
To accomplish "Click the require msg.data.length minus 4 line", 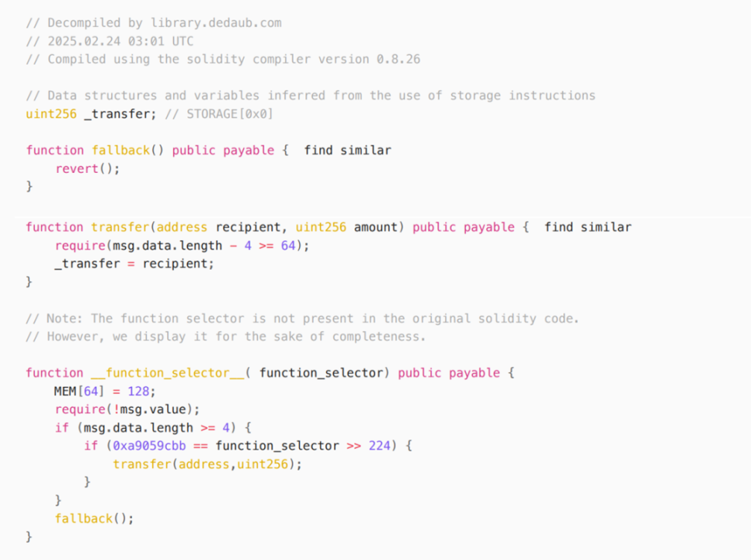I will pos(182,246).
